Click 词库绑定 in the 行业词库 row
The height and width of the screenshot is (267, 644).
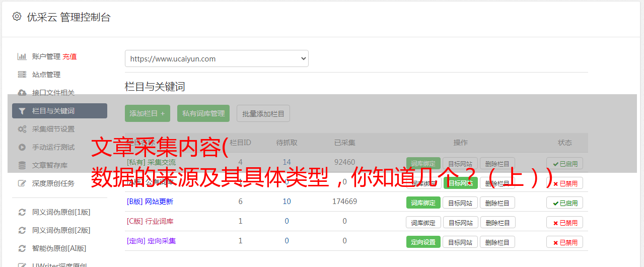(423, 222)
